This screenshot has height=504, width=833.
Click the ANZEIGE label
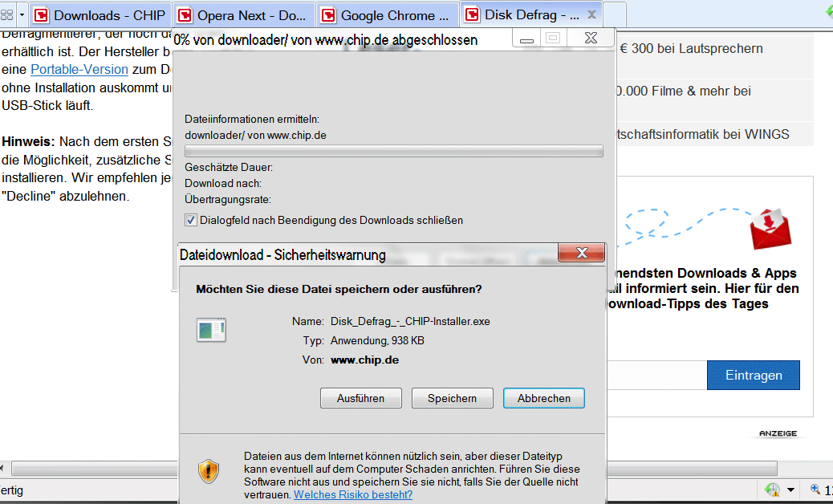coord(778,433)
